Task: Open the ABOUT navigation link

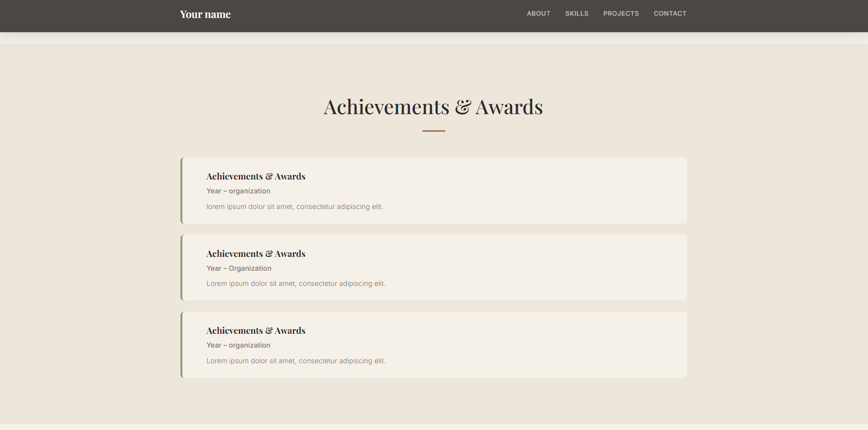Action: click(x=539, y=14)
